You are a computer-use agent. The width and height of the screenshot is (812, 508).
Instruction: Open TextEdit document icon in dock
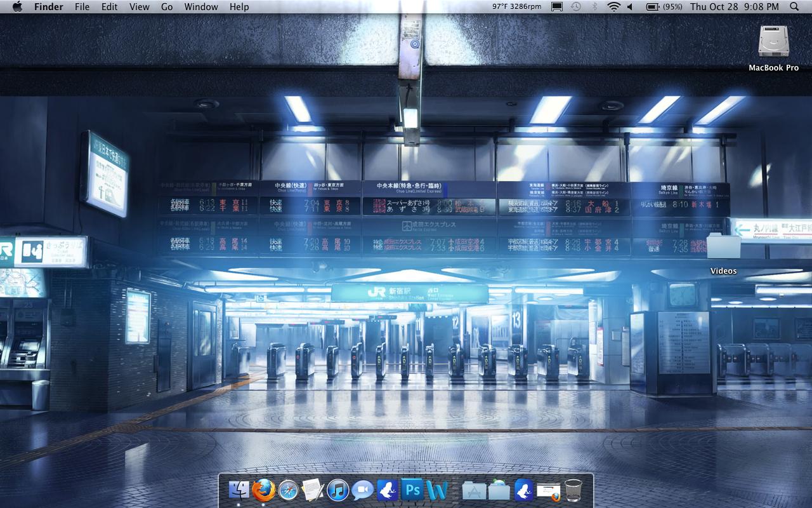tap(313, 490)
